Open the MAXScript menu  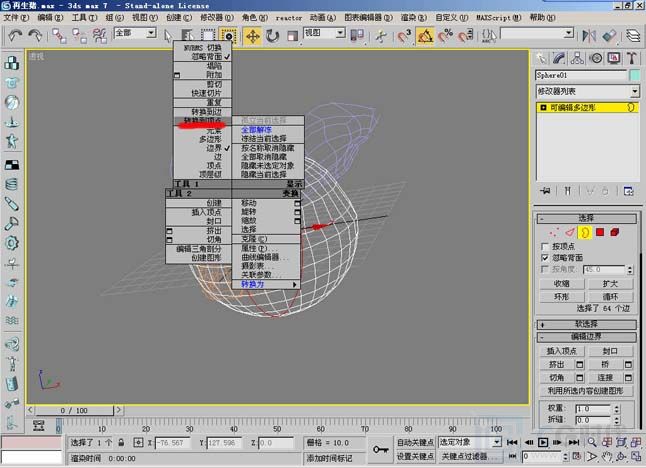(499, 17)
